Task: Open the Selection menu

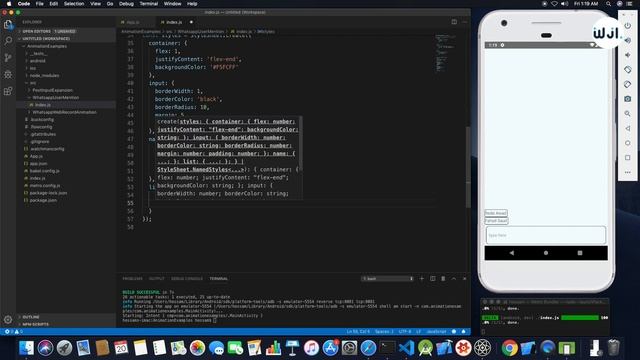Action: [74, 4]
